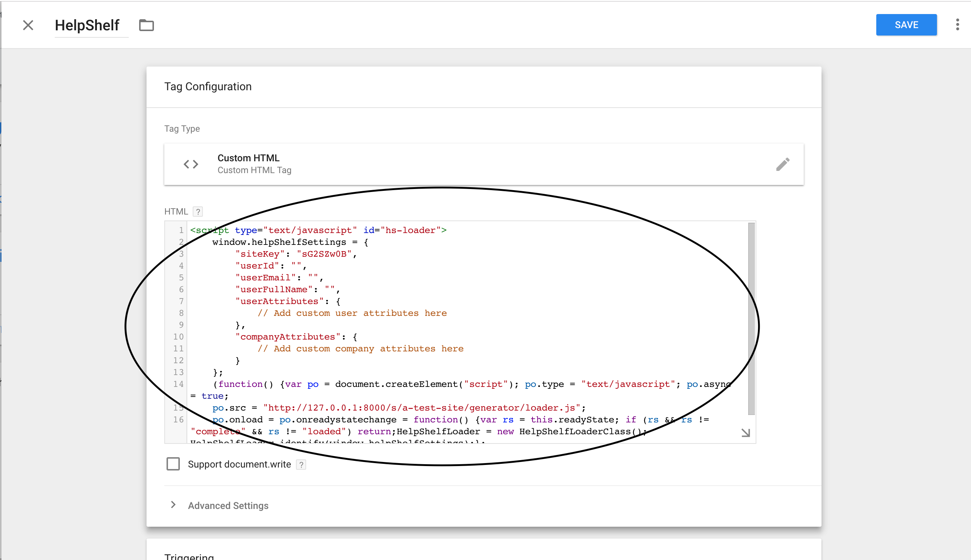
Task: Click the po.src loader.js URL line
Action: 399,408
